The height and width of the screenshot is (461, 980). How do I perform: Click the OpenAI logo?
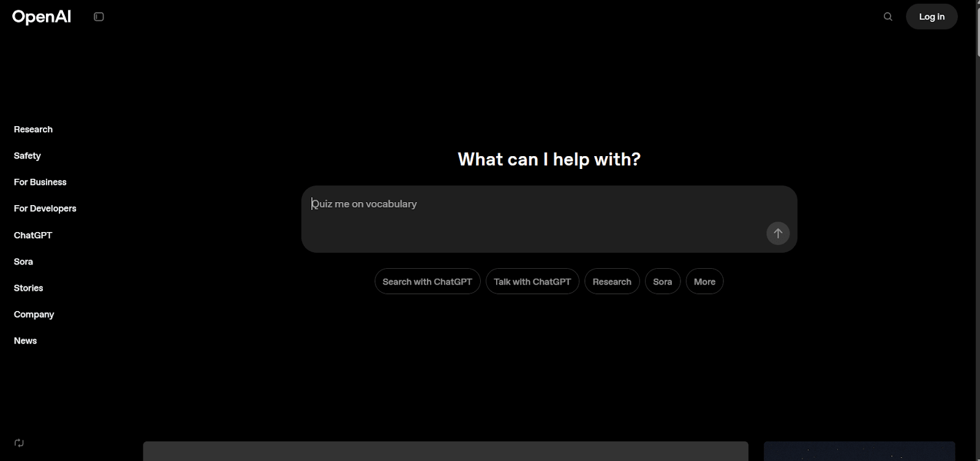click(42, 17)
